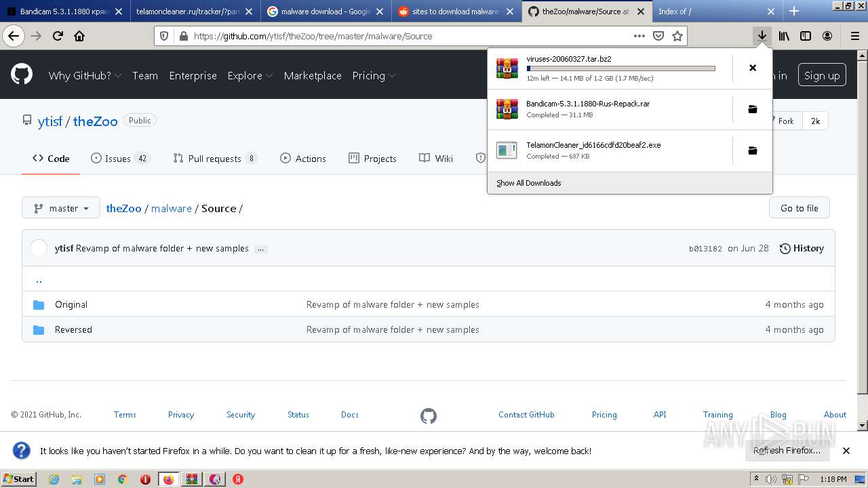Navigate to parent directory '..' link
868x488 pixels.
point(39,279)
